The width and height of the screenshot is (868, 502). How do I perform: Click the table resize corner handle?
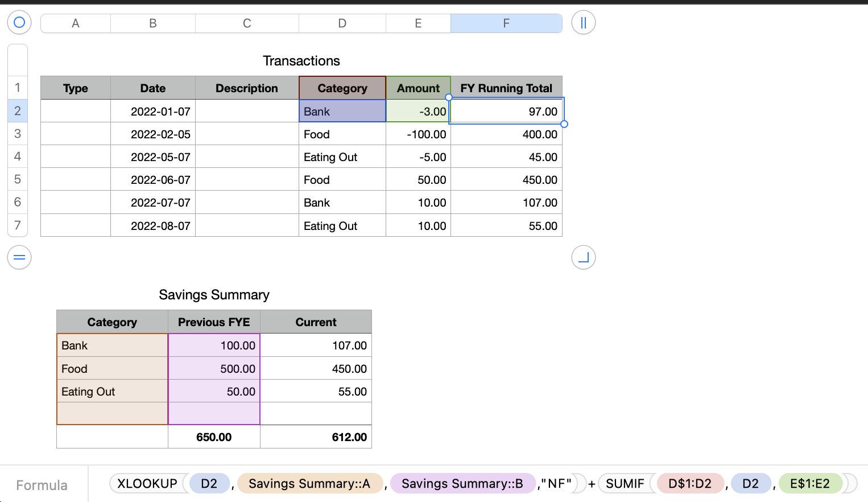[584, 257]
